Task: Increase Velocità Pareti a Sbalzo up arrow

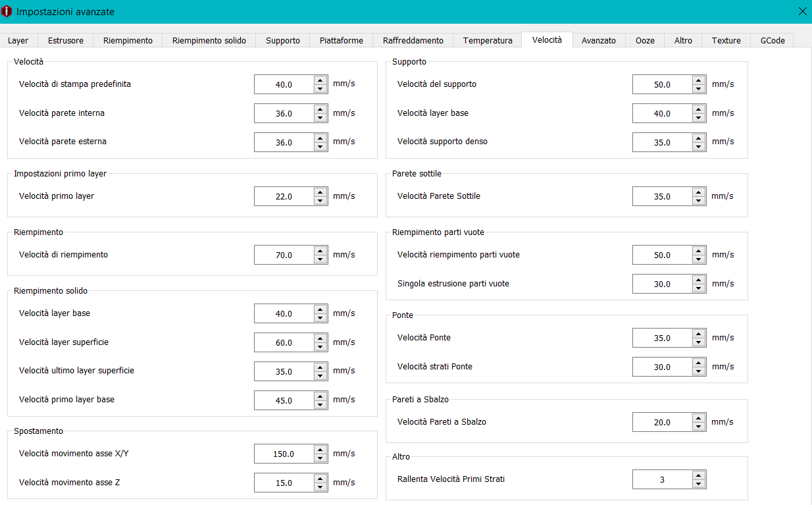Action: point(699,418)
